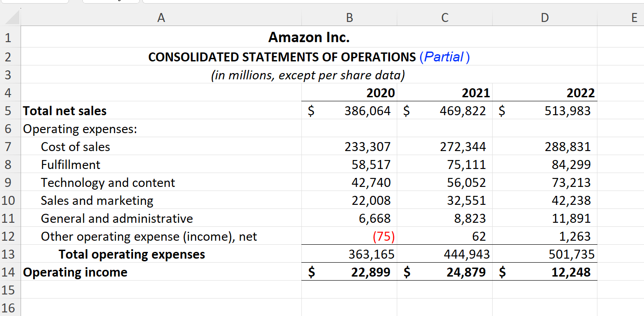
Task: Select column B header
Action: tap(349, 17)
